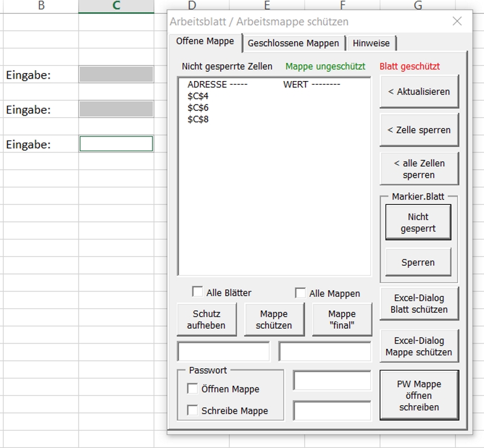Check the Öffnen Mappe password option
Viewport: 484px width, 448px height.
tap(192, 389)
